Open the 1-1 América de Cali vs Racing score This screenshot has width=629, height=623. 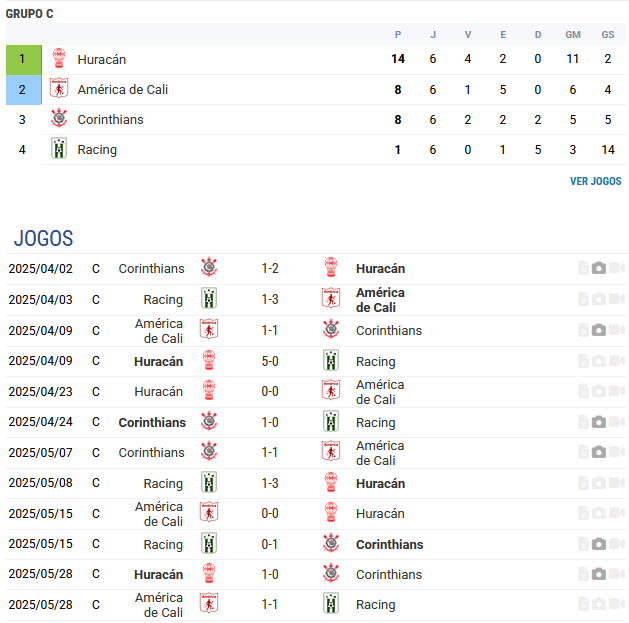270,605
